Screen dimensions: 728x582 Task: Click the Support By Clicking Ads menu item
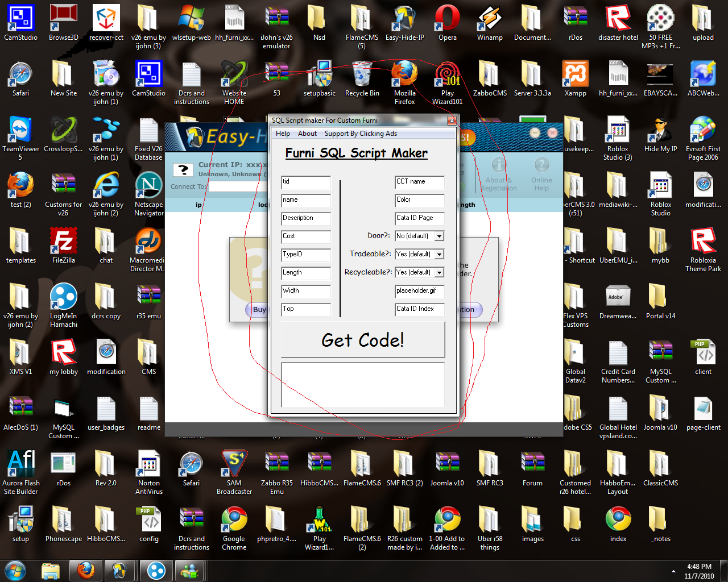361,134
